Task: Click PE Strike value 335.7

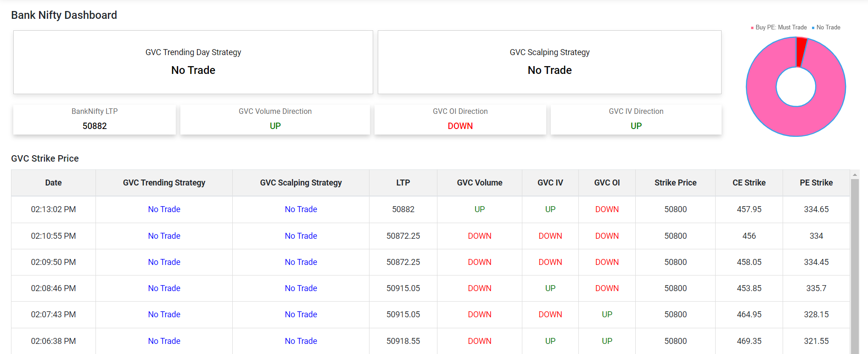Action: 816,288
